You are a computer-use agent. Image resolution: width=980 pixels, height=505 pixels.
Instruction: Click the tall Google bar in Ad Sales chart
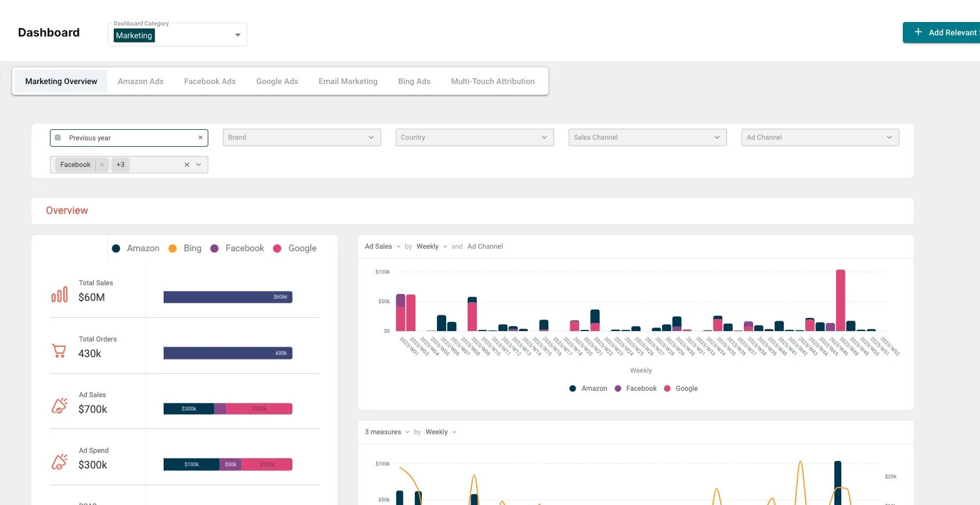(x=840, y=300)
